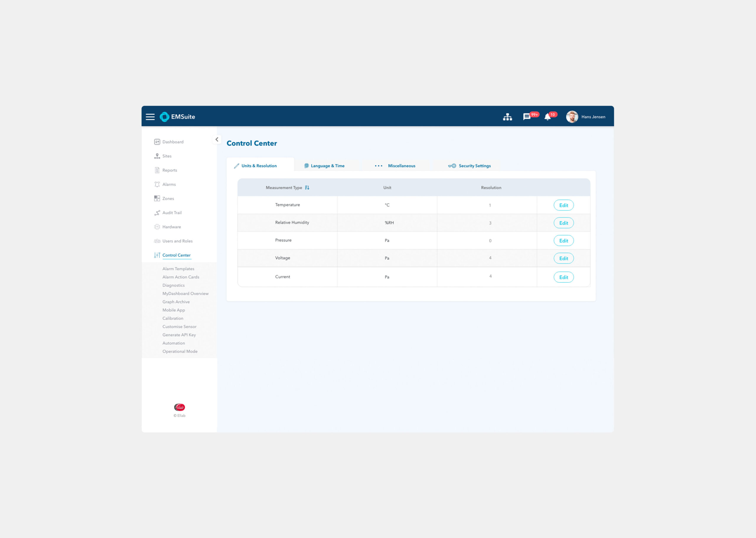Image resolution: width=756 pixels, height=538 pixels.
Task: Collapse the Control Center submenu
Action: click(x=176, y=255)
